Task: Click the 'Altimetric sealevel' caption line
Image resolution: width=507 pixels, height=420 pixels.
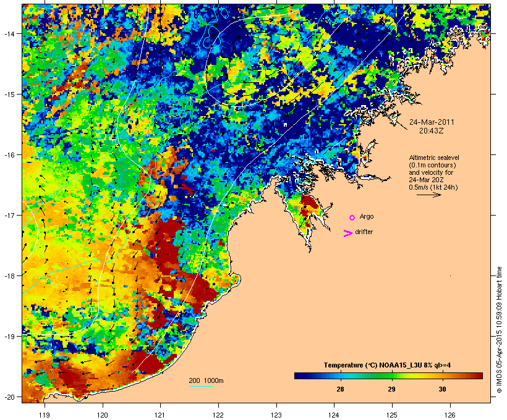Action: pyautogui.click(x=434, y=157)
